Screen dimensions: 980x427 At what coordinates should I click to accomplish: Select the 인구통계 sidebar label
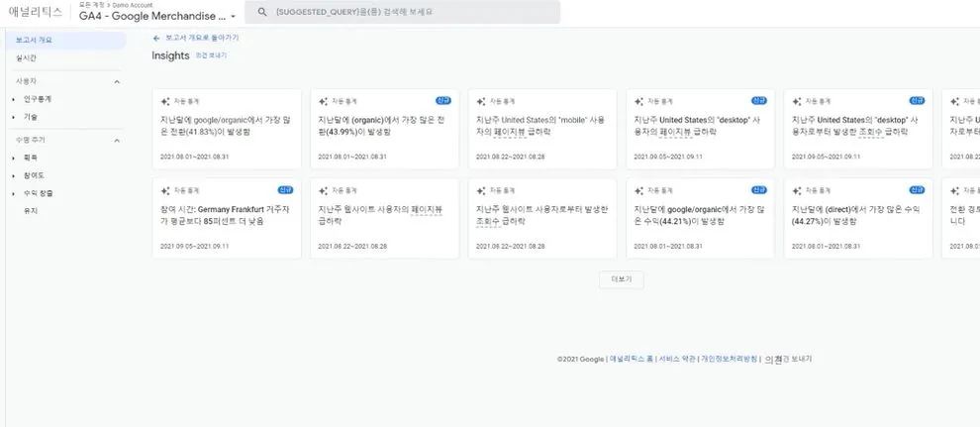point(38,99)
